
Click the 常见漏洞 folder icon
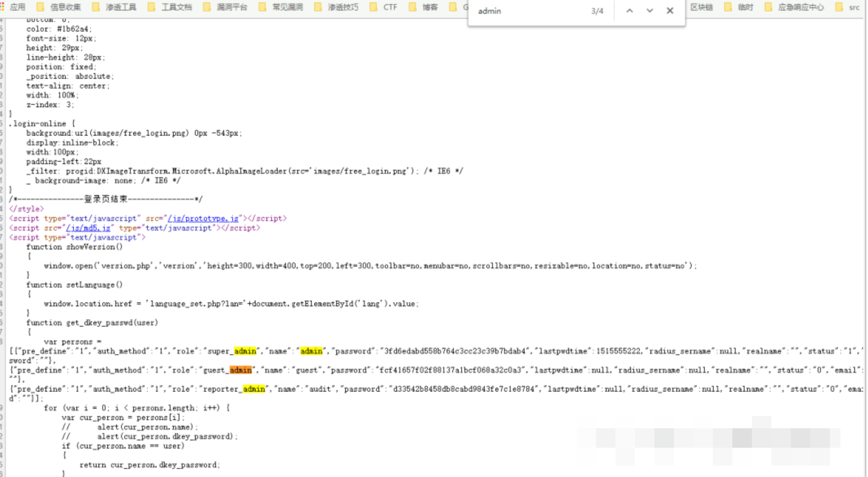point(263,7)
